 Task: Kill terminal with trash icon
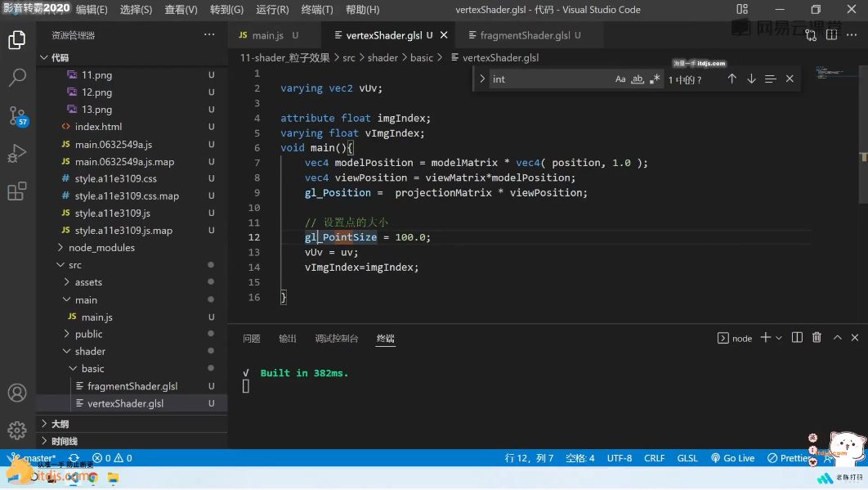(817, 338)
